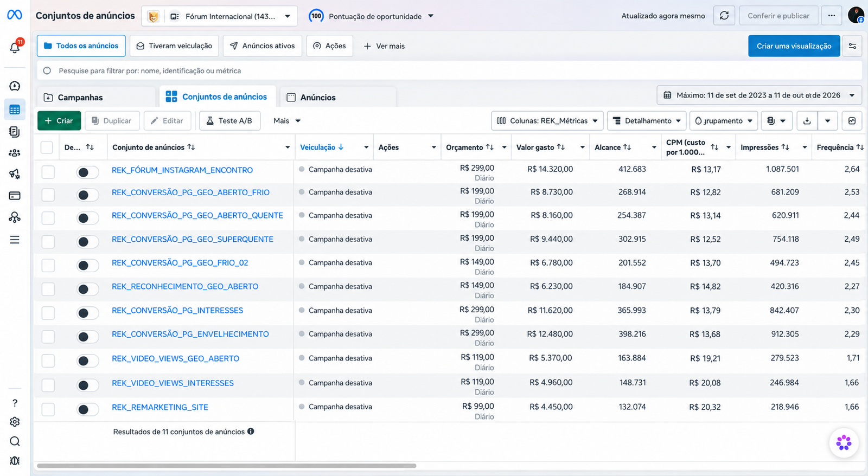The width and height of the screenshot is (868, 476).
Task: Open the Fórum Internacional account dropdown
Action: pyautogui.click(x=220, y=16)
